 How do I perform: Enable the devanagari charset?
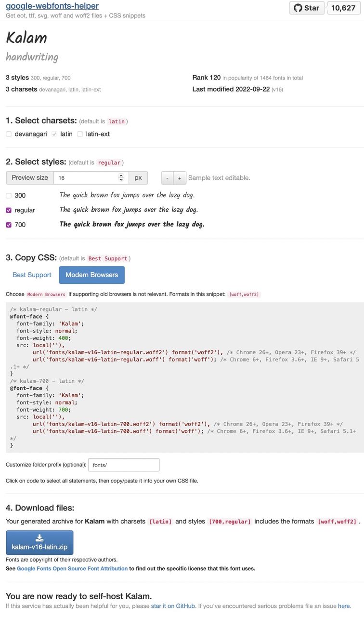[x=8, y=134]
